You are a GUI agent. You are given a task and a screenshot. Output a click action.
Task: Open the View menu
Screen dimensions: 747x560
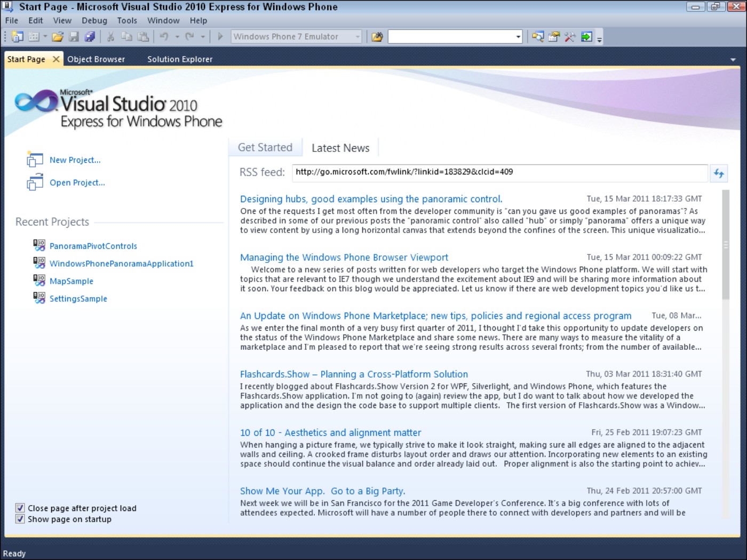[x=62, y=20]
